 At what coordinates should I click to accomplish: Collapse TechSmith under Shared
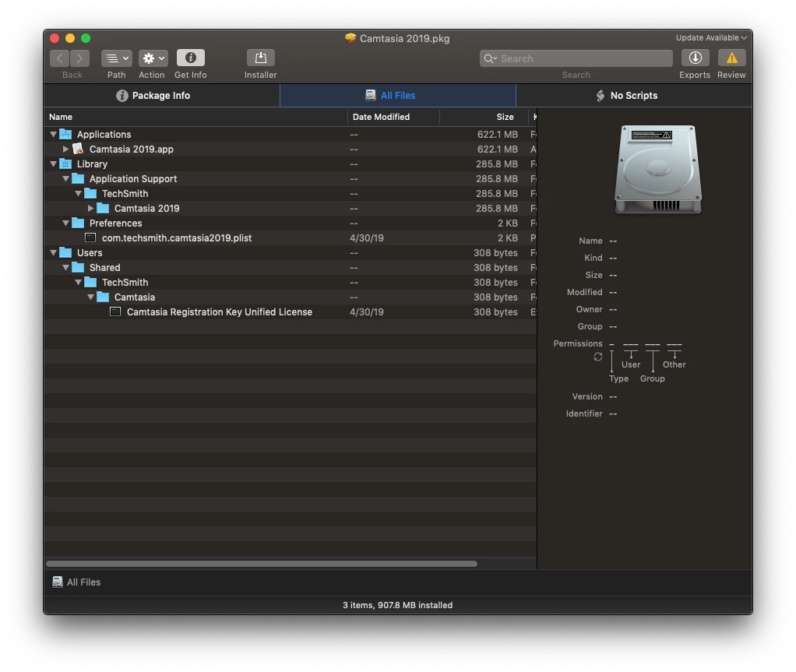[78, 282]
